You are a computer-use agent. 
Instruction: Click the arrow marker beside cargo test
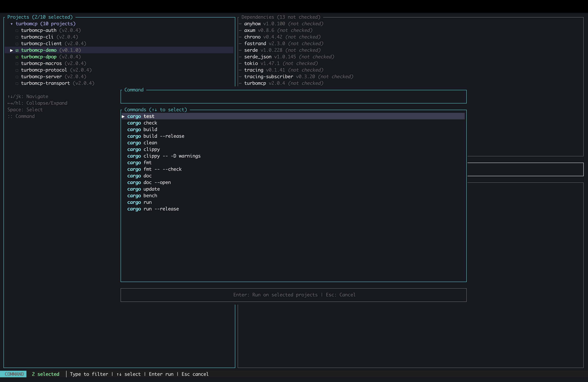[x=123, y=116]
